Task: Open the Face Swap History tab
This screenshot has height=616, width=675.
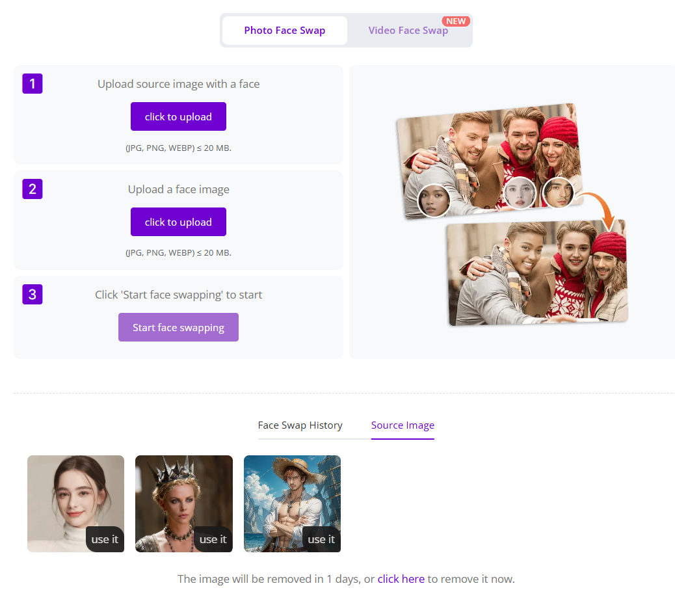Action: (x=300, y=425)
